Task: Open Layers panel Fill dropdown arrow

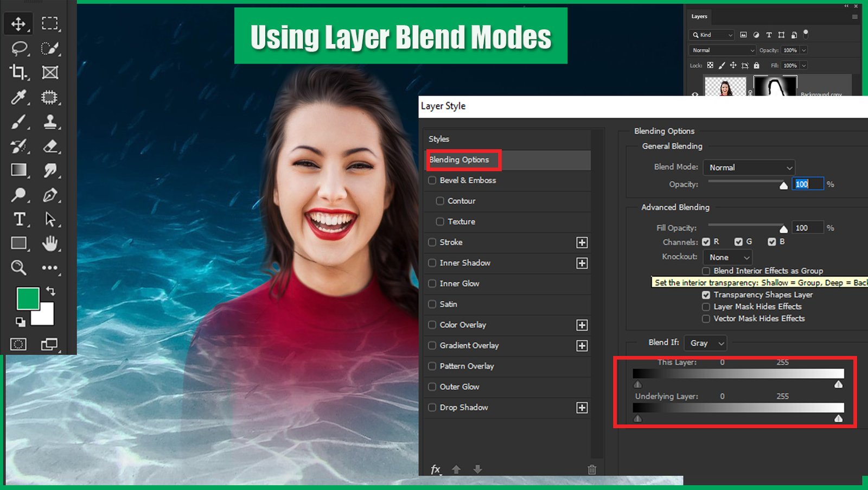Action: click(x=804, y=65)
